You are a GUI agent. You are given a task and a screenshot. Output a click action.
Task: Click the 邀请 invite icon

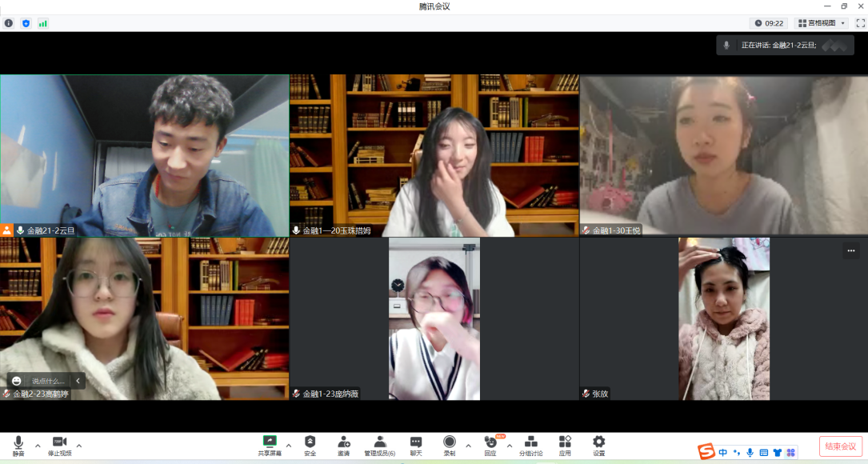click(343, 446)
